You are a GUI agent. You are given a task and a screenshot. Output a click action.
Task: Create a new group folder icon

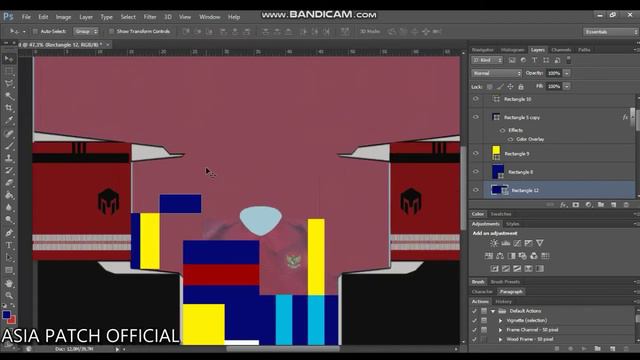[x=601, y=205]
